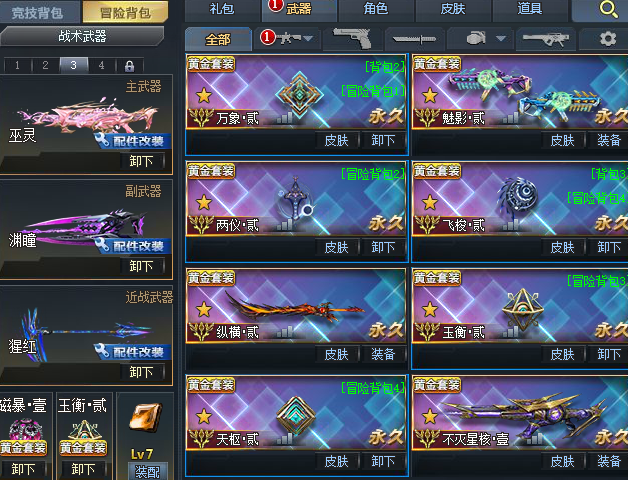Open skins for 不灭星核·壹
The height and width of the screenshot is (480, 628).
point(562,462)
